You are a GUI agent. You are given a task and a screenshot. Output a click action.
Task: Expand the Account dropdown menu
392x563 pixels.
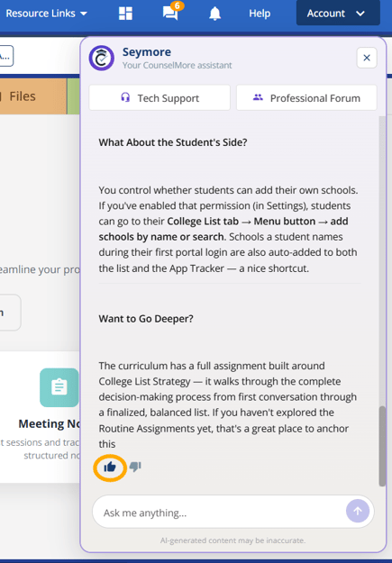338,14
